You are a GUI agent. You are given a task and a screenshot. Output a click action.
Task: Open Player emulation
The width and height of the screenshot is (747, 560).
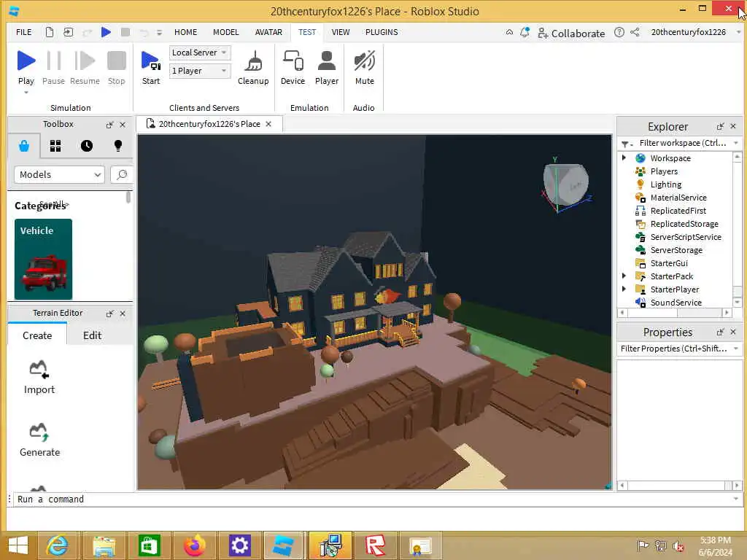tap(327, 67)
